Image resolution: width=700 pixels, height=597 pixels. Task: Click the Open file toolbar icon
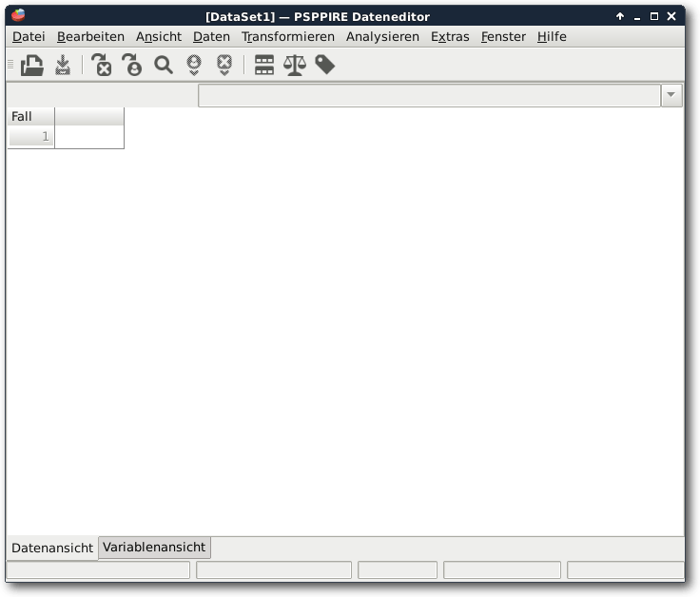pos(32,66)
